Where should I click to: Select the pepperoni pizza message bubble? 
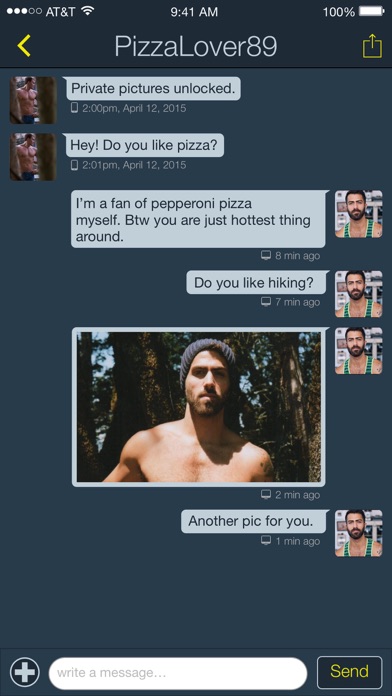(198, 219)
